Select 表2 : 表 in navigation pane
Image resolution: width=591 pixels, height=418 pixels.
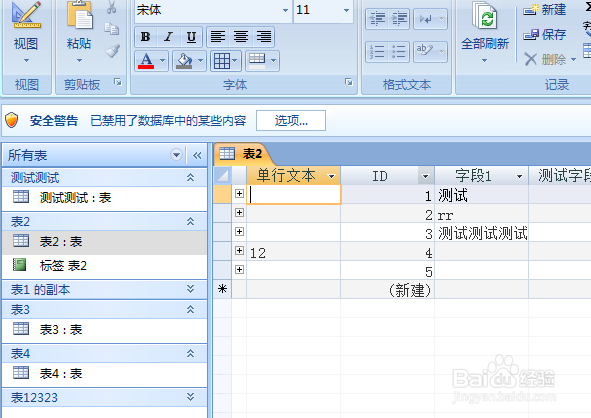104,242
